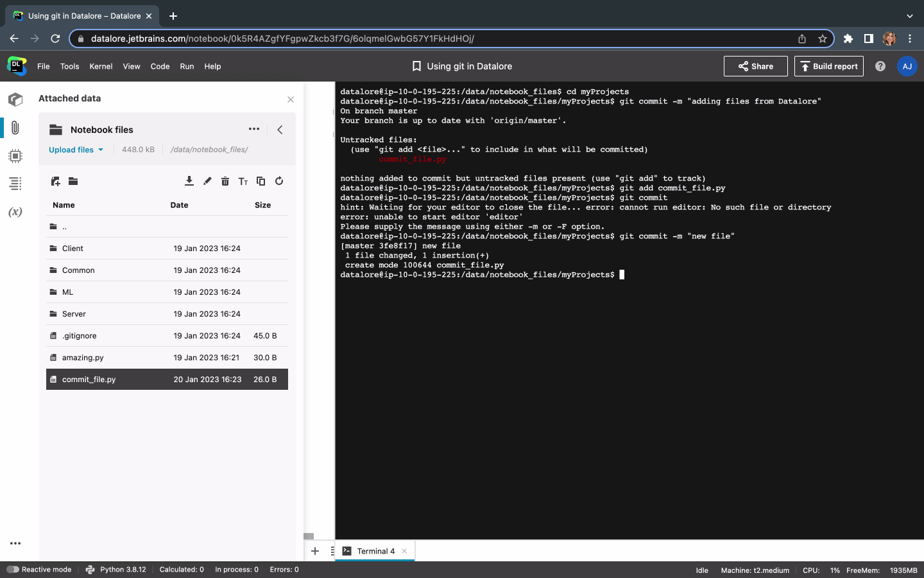
Task: Select the Terminal 4 tab
Action: pos(375,551)
